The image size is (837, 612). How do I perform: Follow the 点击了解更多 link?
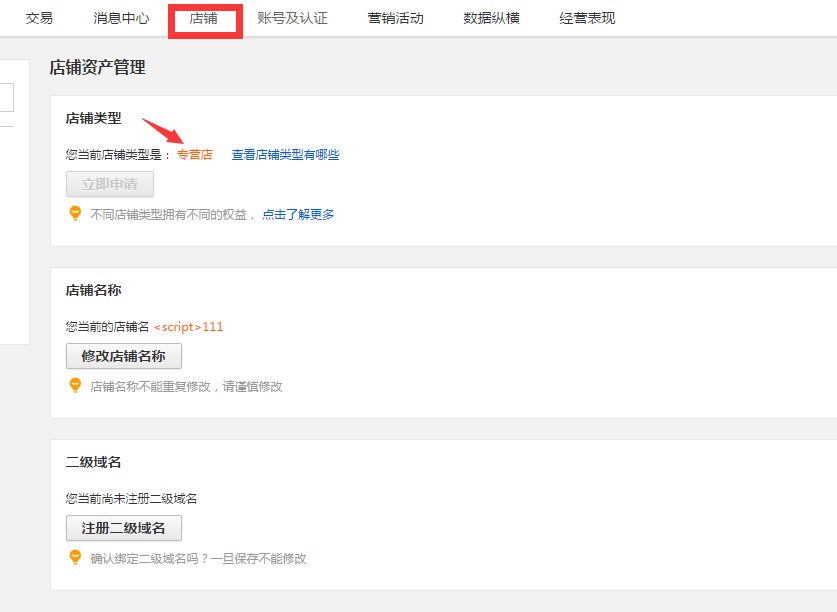pyautogui.click(x=298, y=215)
